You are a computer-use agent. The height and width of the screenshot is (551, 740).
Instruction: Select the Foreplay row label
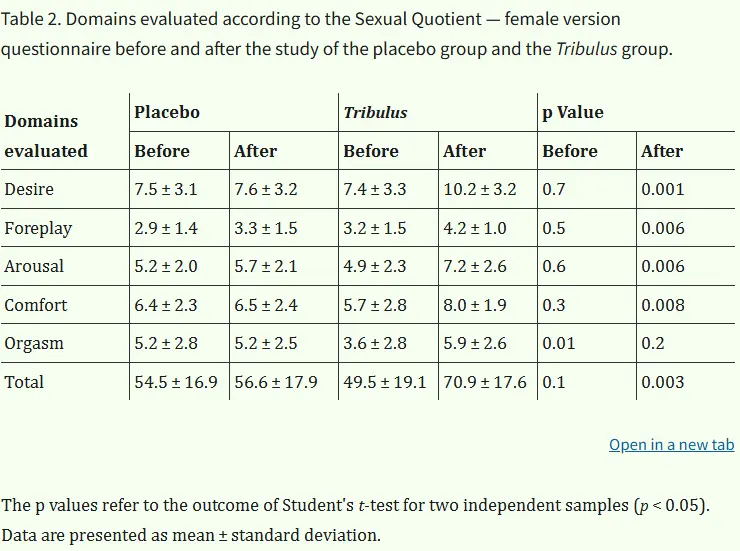point(38,228)
